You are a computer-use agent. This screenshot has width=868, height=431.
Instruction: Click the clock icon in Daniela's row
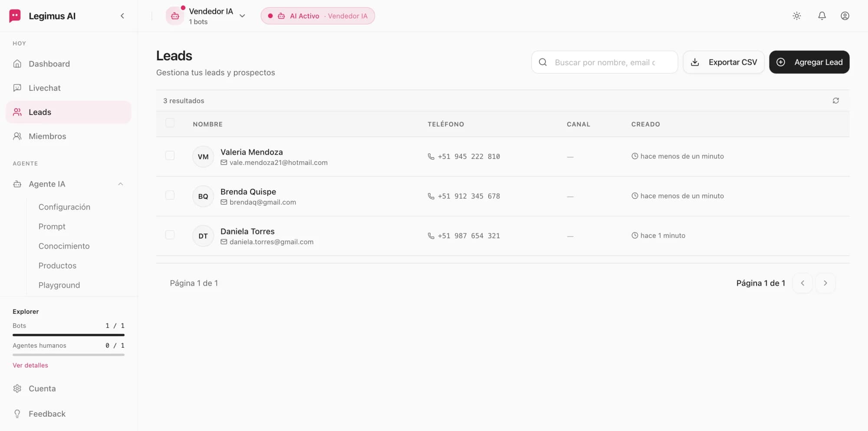pyautogui.click(x=635, y=235)
